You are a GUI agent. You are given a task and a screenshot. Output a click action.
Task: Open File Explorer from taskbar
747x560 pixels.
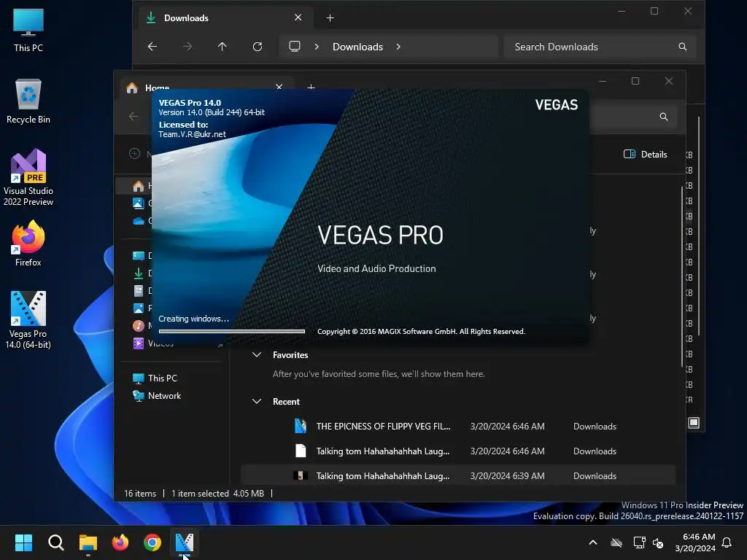click(x=88, y=542)
